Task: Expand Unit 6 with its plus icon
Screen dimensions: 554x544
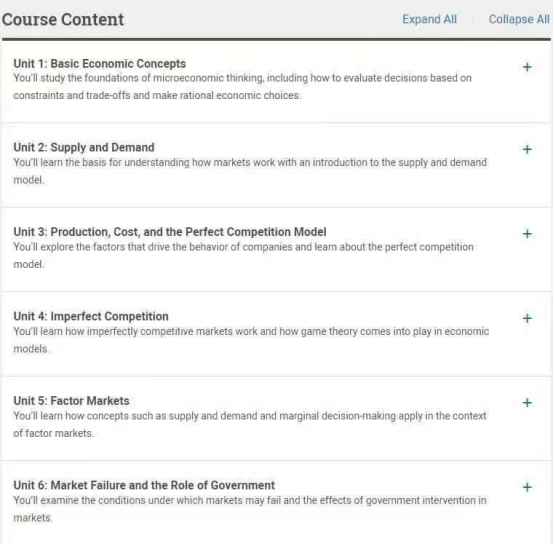Action: [x=527, y=487]
